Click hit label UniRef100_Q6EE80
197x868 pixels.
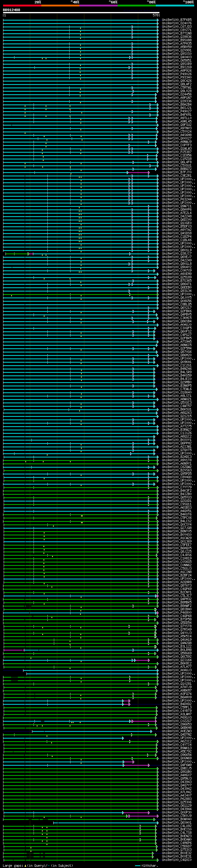pyautogui.click(x=177, y=287)
